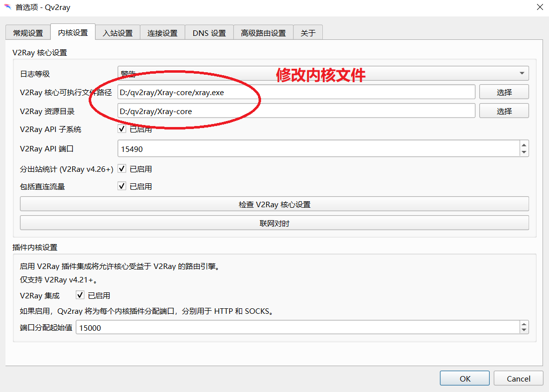The image size is (549, 392).
Task: Increase V2Ray API 端口 with up arrow
Action: click(524, 145)
